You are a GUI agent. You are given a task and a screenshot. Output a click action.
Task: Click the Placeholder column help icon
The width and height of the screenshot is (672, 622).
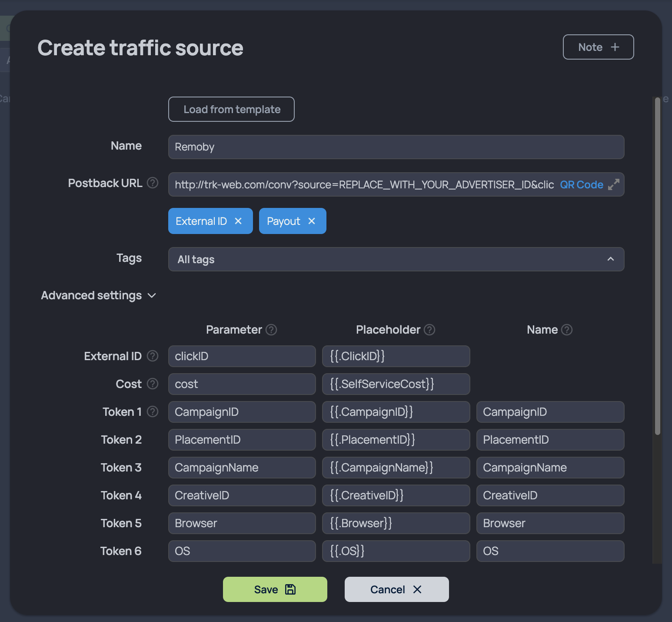pos(429,330)
